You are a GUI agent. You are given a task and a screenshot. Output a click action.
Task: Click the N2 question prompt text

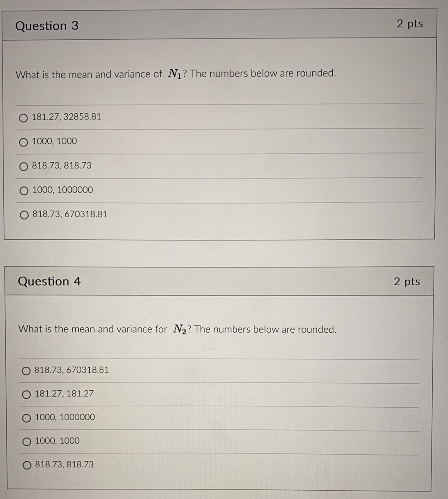coord(177,329)
